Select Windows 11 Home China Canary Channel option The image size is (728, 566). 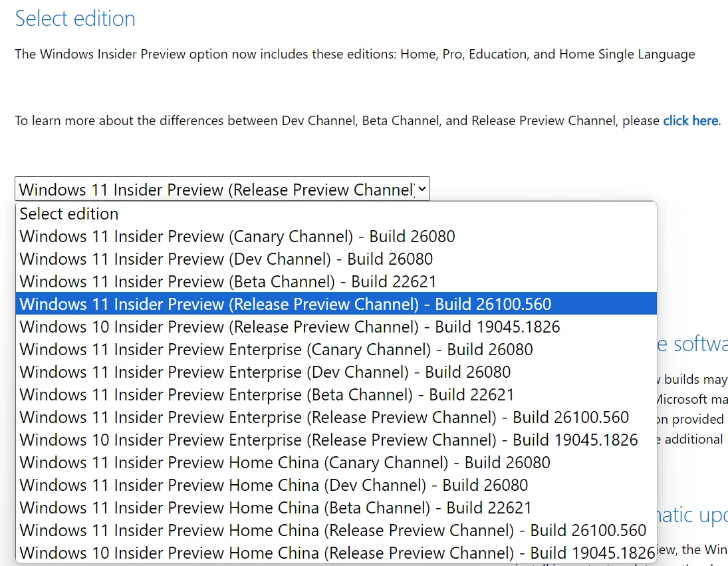click(336, 462)
